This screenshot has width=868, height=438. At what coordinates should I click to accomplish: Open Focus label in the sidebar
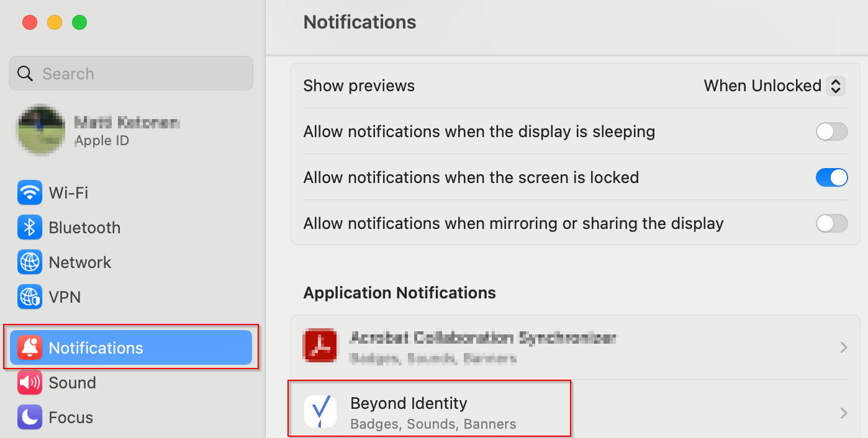71,418
